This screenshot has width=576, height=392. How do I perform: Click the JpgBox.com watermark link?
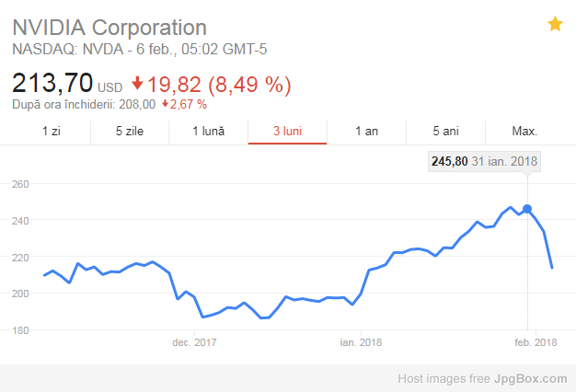click(530, 378)
